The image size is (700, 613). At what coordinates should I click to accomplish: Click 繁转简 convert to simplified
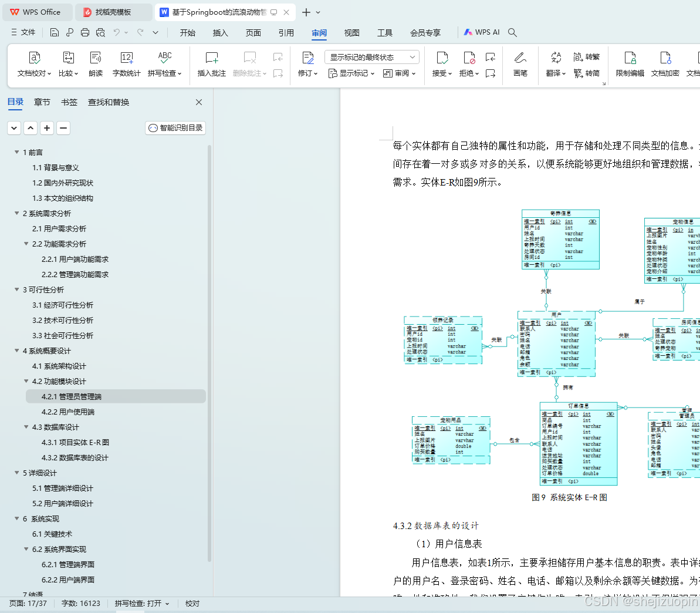586,73
